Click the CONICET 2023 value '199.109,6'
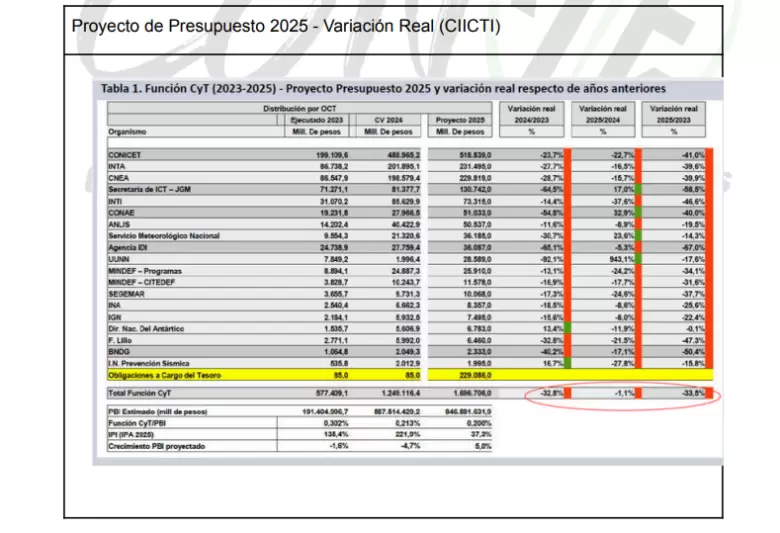The image size is (780, 533). coord(332,155)
